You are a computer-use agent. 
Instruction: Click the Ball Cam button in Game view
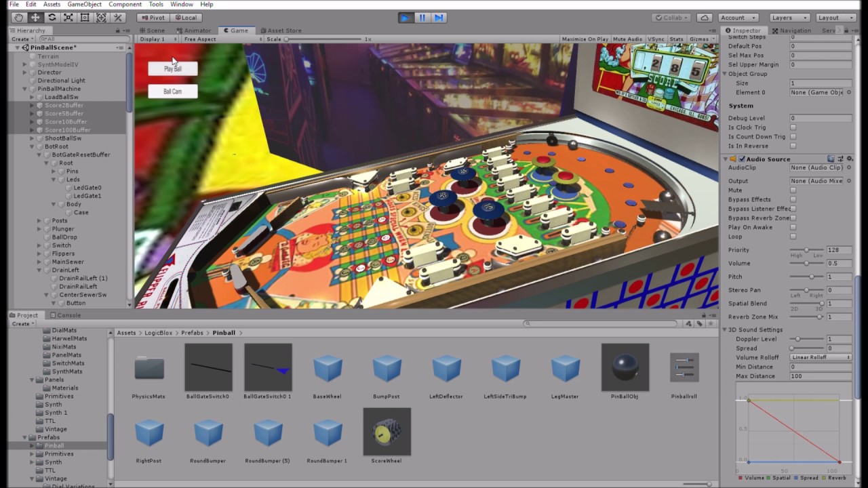[x=173, y=91]
